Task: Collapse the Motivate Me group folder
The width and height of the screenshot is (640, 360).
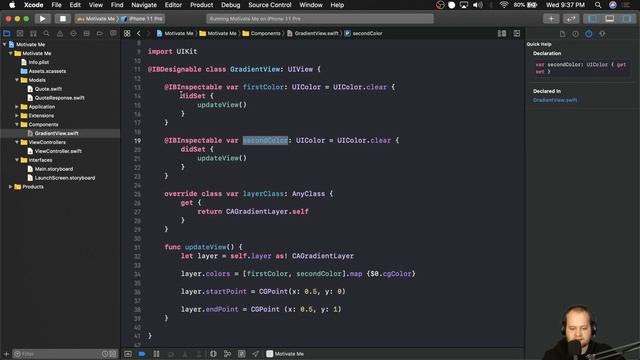Action: tap(11, 53)
